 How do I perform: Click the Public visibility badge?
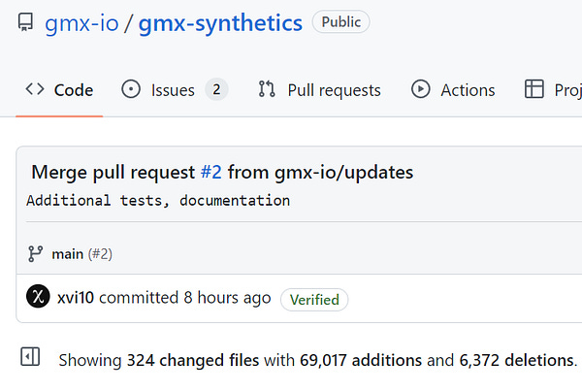tap(340, 22)
